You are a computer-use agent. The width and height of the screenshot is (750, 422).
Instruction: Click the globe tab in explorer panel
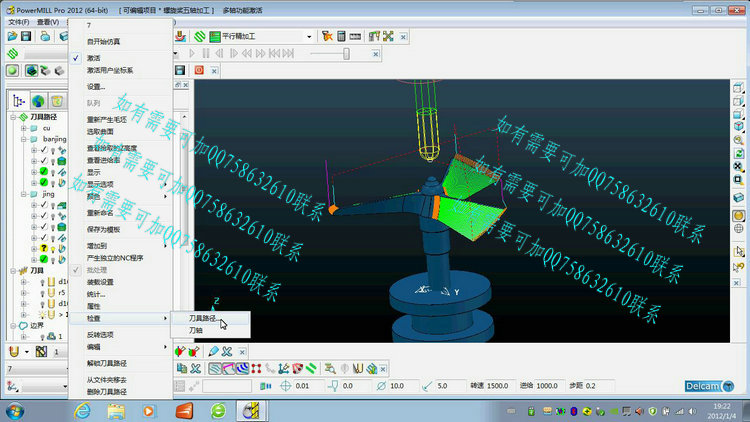coord(38,101)
